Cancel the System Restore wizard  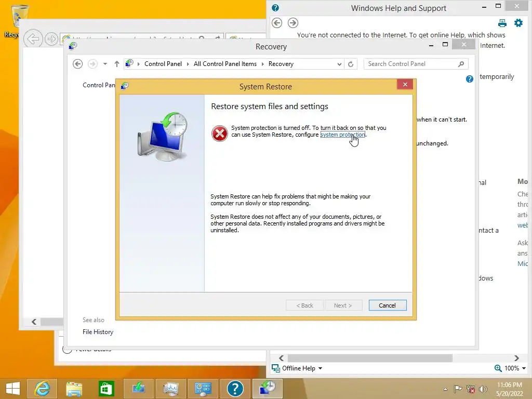point(388,305)
